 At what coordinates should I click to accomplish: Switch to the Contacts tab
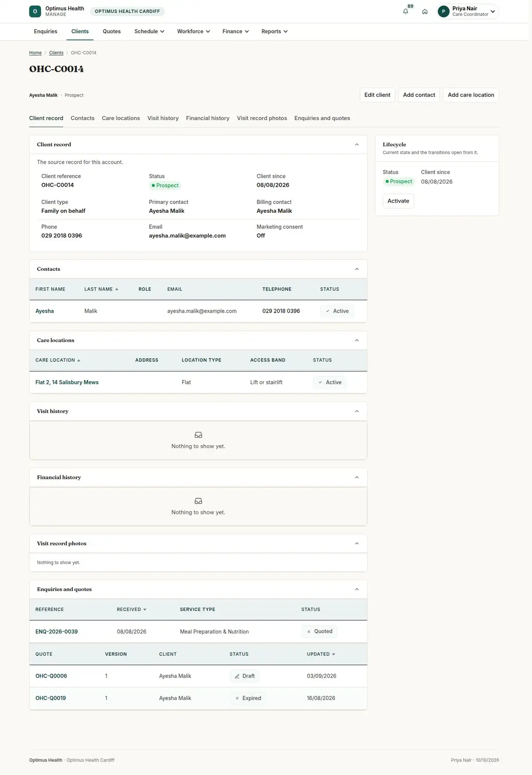tap(82, 118)
